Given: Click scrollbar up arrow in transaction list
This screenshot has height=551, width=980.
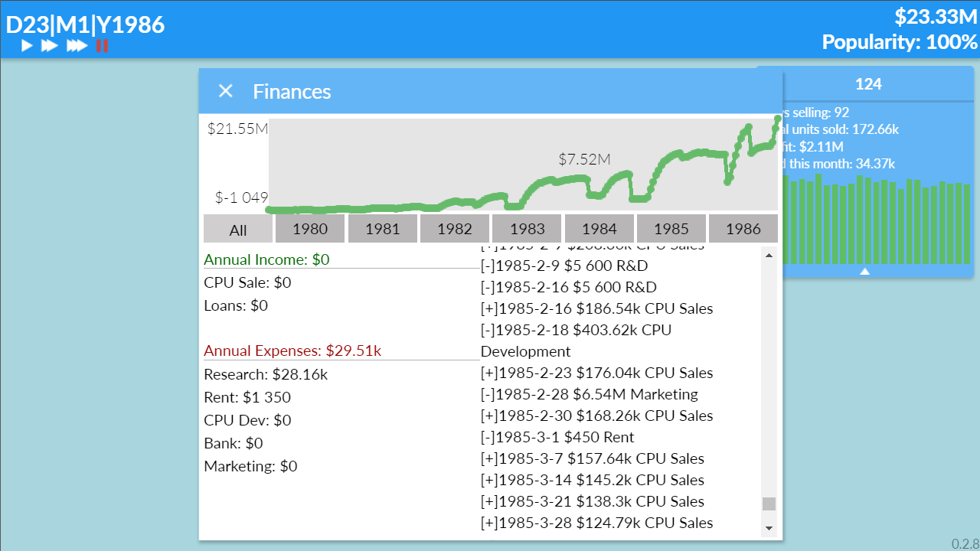Looking at the screenshot, I should click(769, 256).
